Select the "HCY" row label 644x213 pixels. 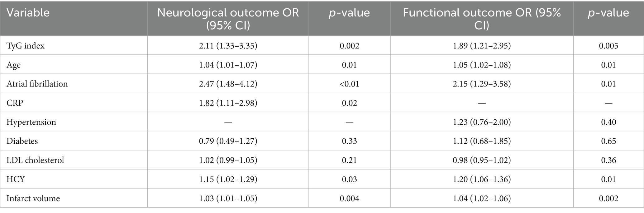coord(16,179)
